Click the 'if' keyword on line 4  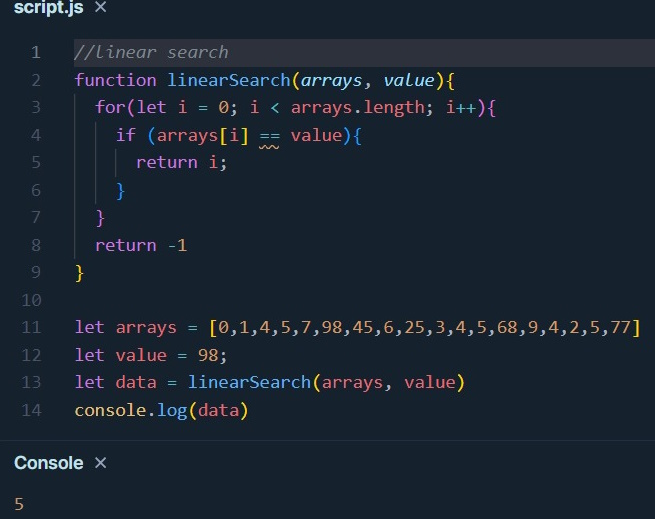point(126,135)
